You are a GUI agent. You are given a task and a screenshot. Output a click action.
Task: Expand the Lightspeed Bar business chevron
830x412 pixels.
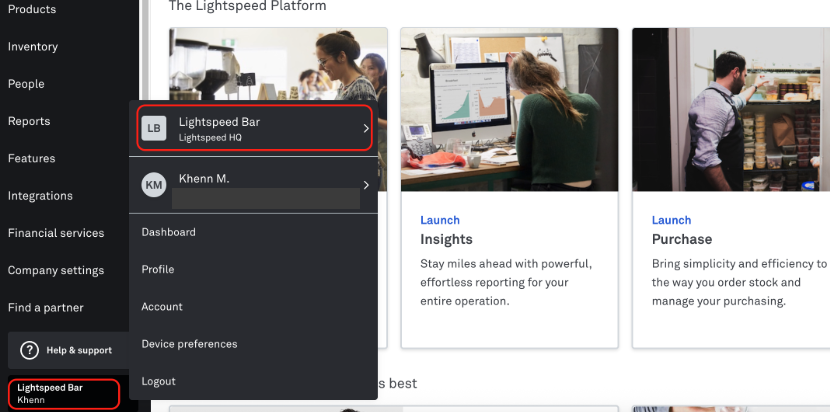point(366,128)
